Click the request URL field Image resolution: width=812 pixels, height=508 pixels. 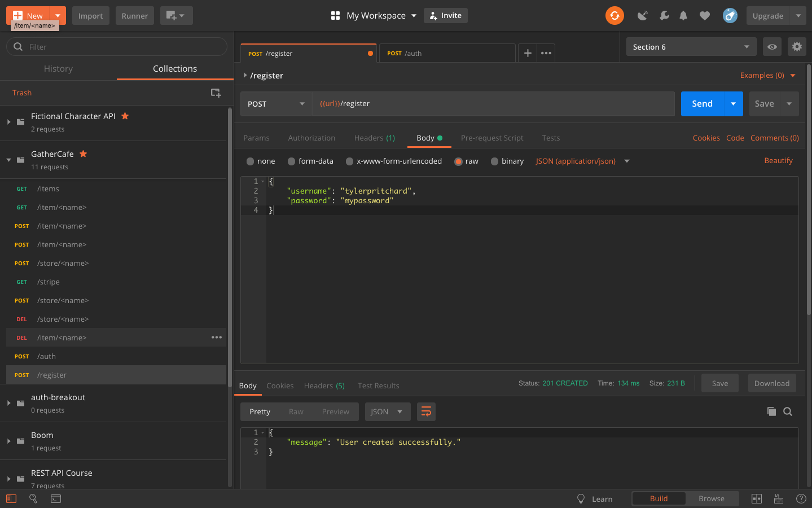click(x=494, y=104)
